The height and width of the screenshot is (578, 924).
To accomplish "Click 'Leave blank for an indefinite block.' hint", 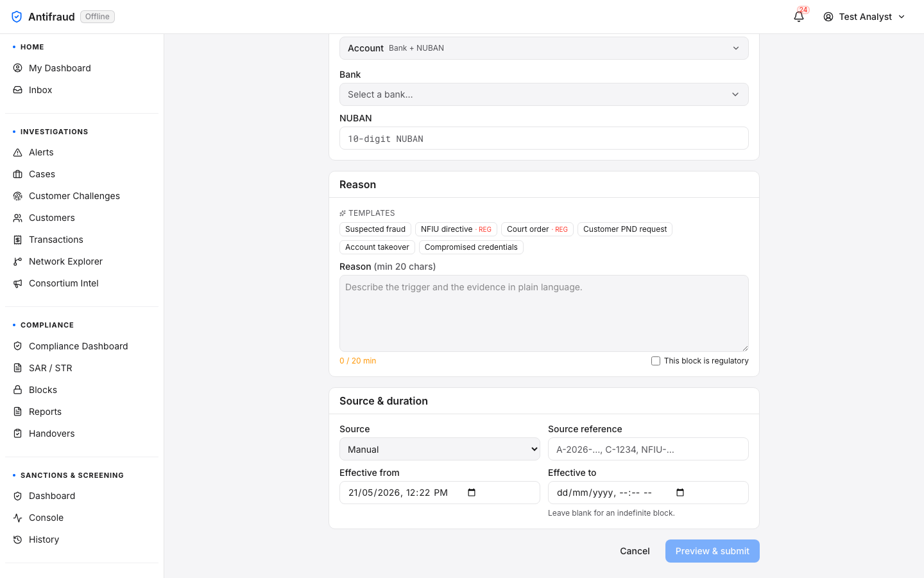I will click(612, 513).
